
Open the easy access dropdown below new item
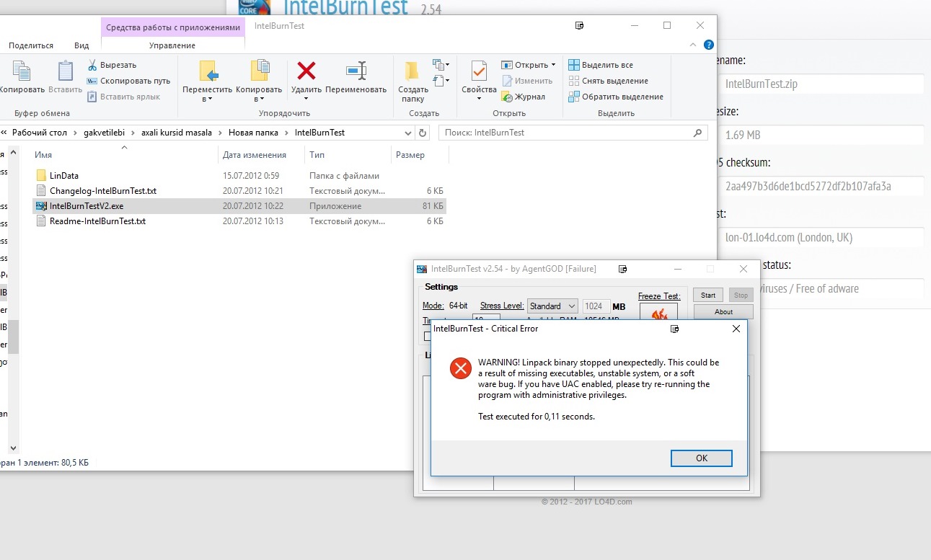[441, 80]
